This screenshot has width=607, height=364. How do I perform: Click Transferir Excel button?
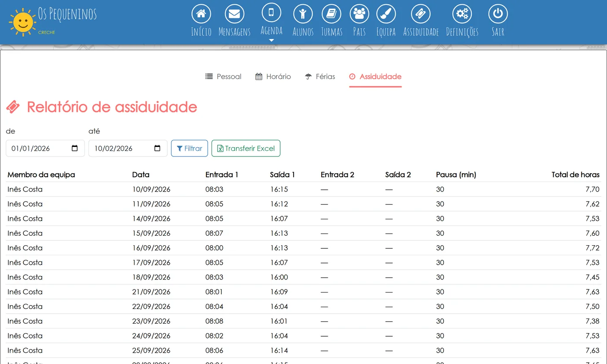click(246, 148)
